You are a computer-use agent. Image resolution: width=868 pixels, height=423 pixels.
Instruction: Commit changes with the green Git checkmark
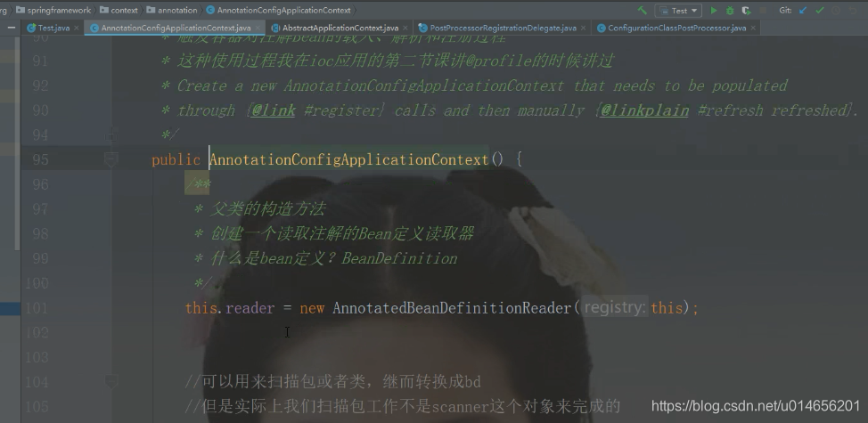pyautogui.click(x=820, y=11)
